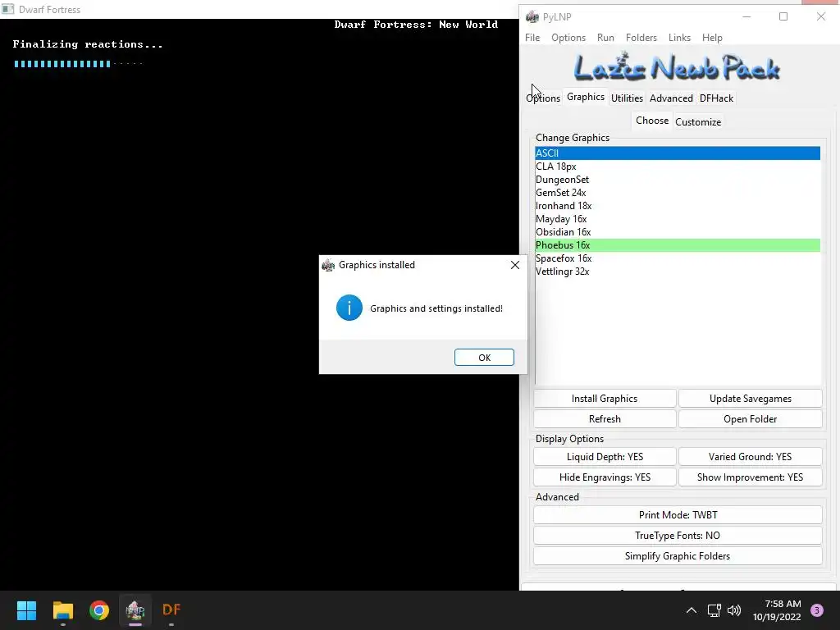The width and height of the screenshot is (840, 630).
Task: Open the notification count badge
Action: pos(816,610)
